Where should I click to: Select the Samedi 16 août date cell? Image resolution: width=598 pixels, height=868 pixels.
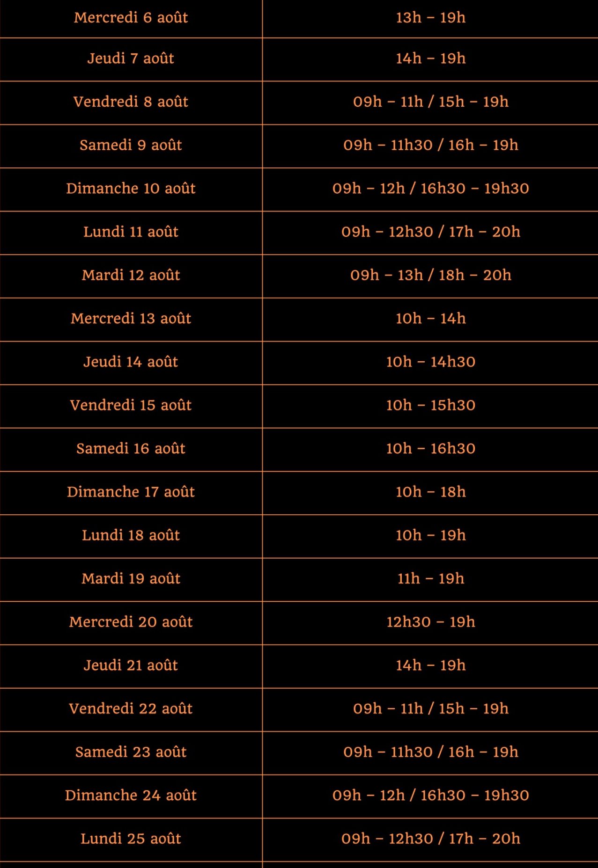[x=131, y=450]
